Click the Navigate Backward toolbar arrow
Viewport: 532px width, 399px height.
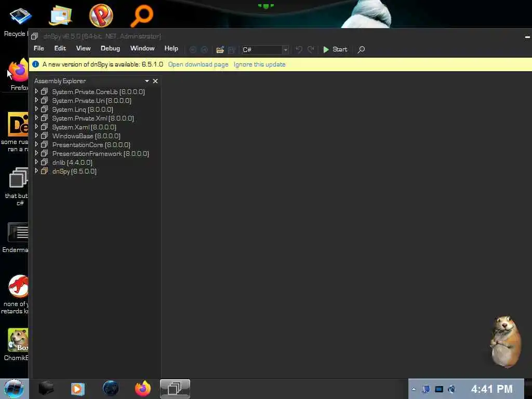[x=193, y=49]
